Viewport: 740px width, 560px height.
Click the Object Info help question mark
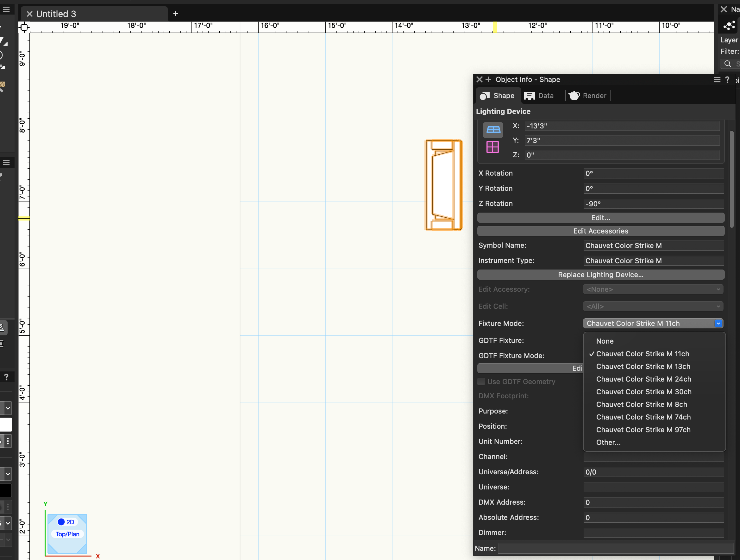point(727,79)
